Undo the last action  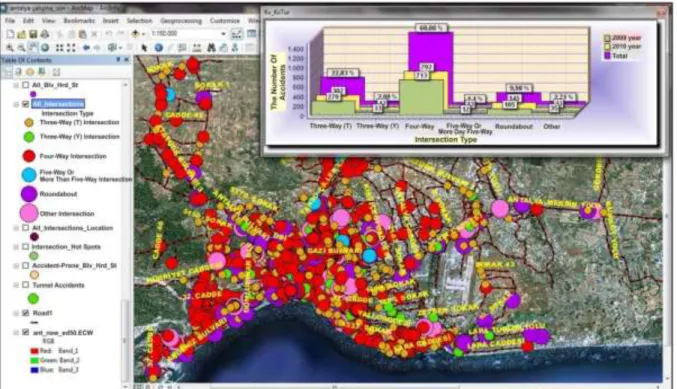[108, 34]
